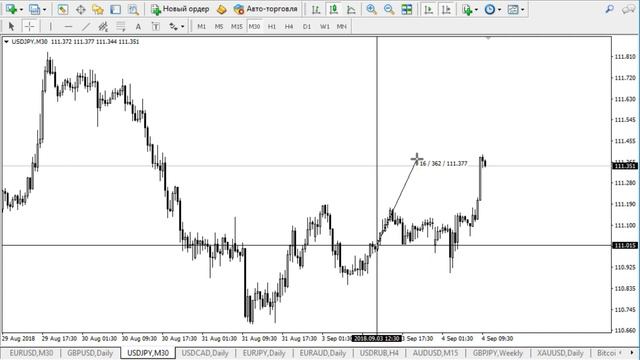Switch timeframe to W1

[324, 27]
